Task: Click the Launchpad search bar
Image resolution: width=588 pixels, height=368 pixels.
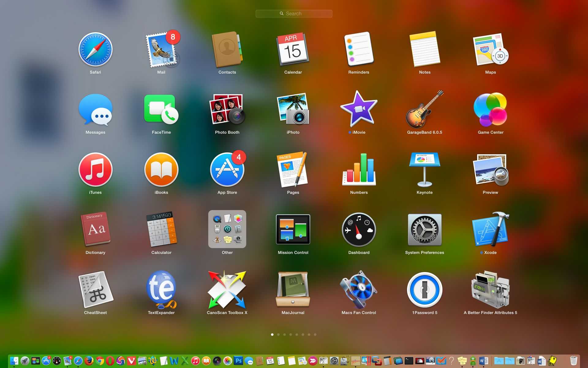Action: coord(294,13)
